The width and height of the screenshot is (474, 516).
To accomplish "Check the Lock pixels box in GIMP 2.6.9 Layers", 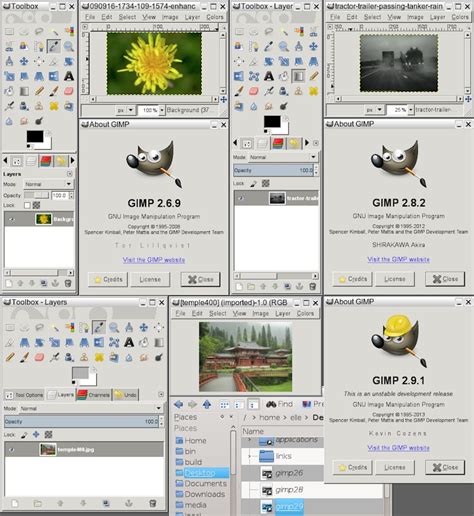I will click(27, 205).
